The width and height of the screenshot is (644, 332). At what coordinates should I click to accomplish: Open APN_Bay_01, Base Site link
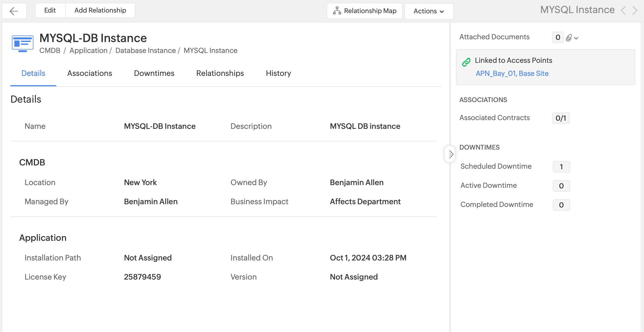(x=512, y=73)
